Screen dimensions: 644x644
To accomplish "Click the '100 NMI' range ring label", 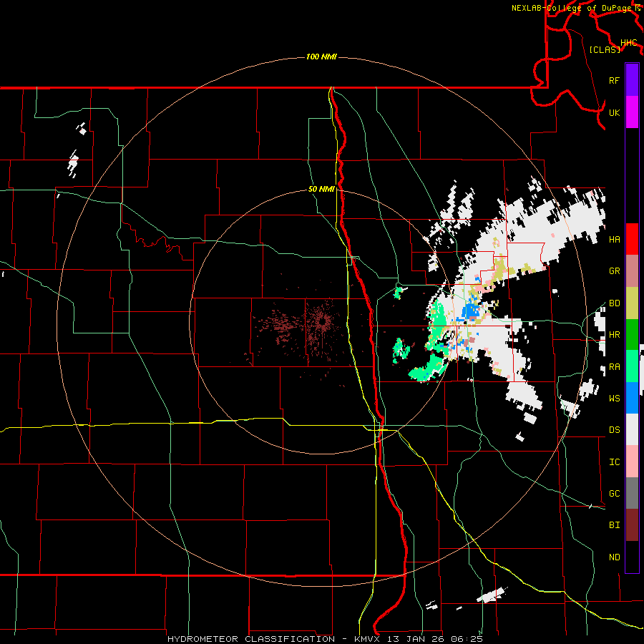I will [x=321, y=57].
